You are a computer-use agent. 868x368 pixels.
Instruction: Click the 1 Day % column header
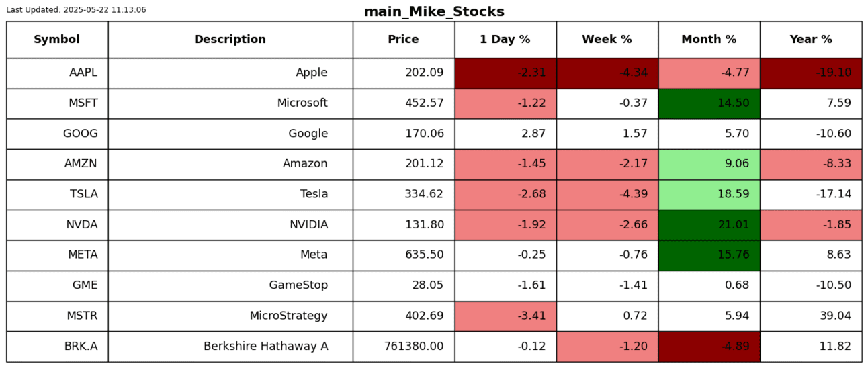(505, 40)
